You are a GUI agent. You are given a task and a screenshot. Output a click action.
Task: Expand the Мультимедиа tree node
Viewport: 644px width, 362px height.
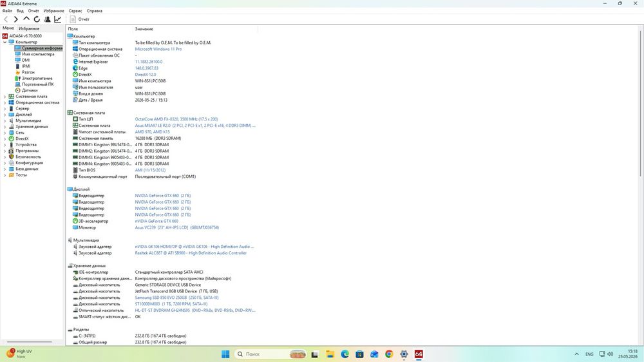point(5,120)
